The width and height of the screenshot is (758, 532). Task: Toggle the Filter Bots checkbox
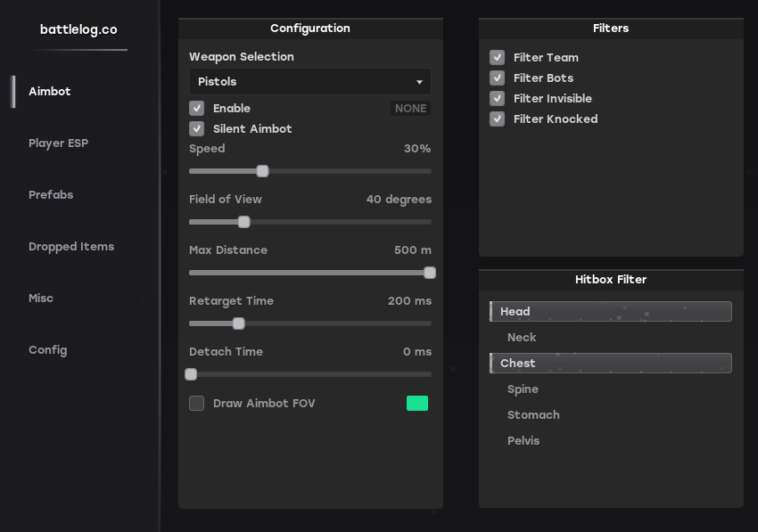[x=497, y=78]
